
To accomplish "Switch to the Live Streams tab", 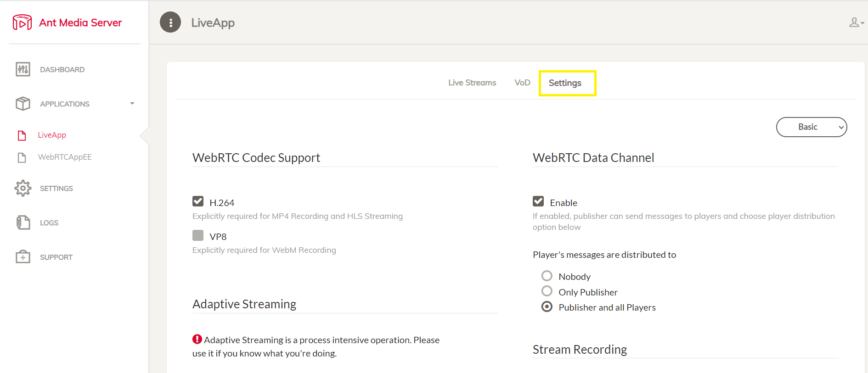I will coord(472,83).
